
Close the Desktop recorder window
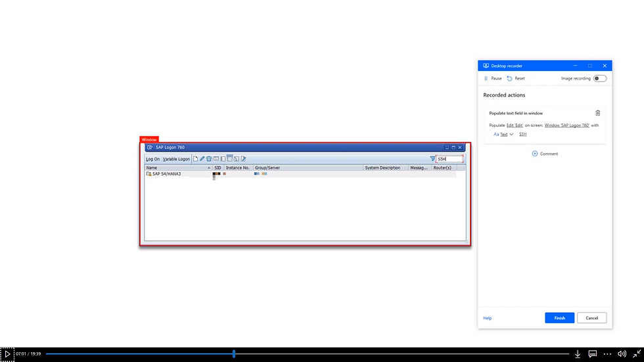pyautogui.click(x=605, y=66)
